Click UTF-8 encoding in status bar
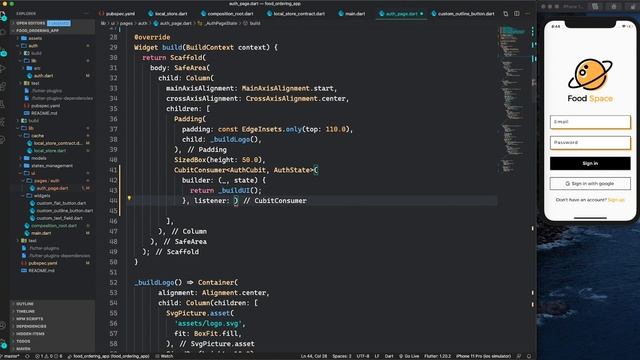 (363, 356)
